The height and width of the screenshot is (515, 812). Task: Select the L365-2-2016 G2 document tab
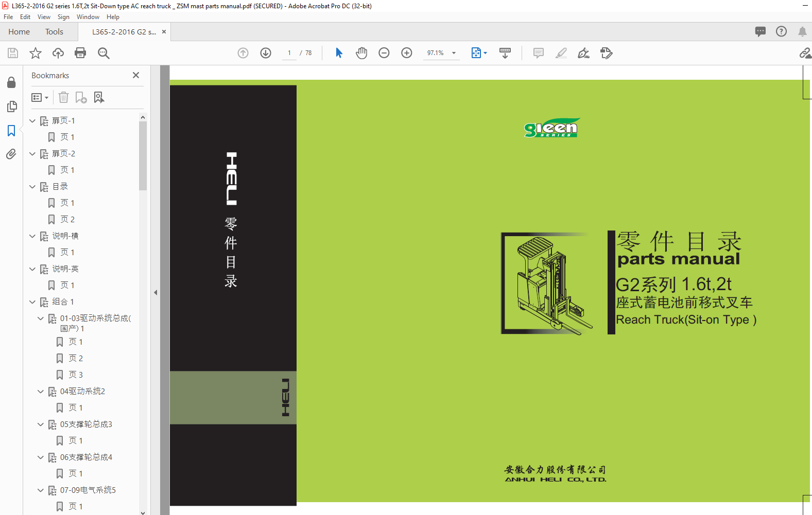coord(124,32)
